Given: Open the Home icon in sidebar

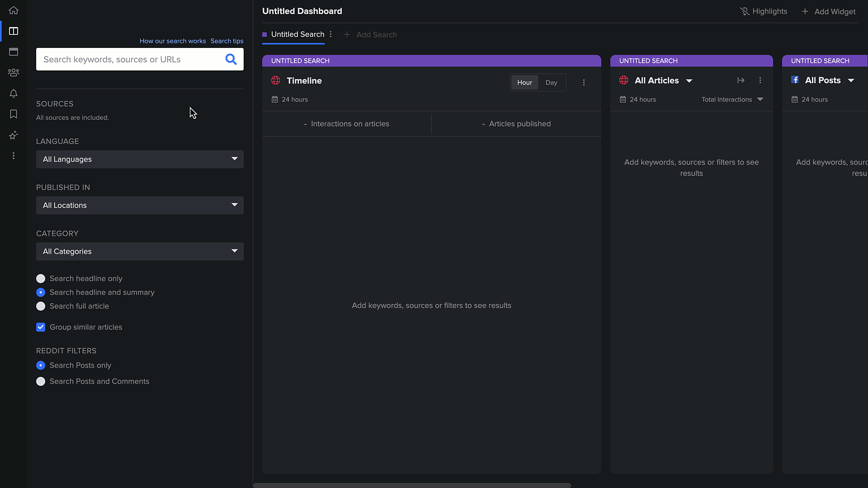Looking at the screenshot, I should (x=14, y=10).
